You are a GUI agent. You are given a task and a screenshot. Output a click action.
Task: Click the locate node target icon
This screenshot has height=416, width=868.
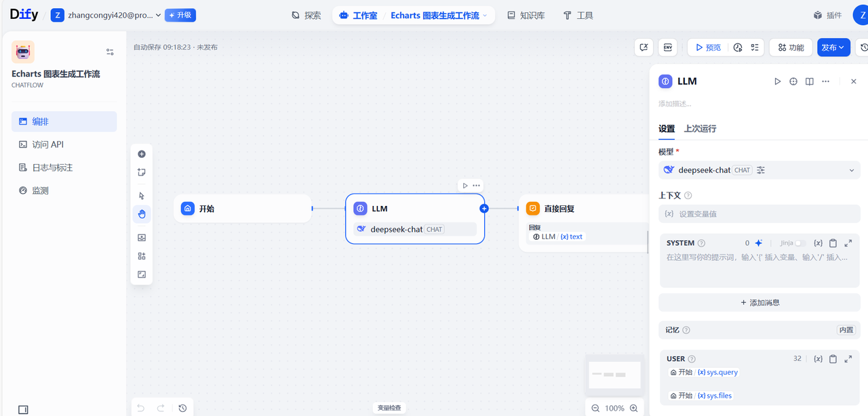(x=793, y=81)
